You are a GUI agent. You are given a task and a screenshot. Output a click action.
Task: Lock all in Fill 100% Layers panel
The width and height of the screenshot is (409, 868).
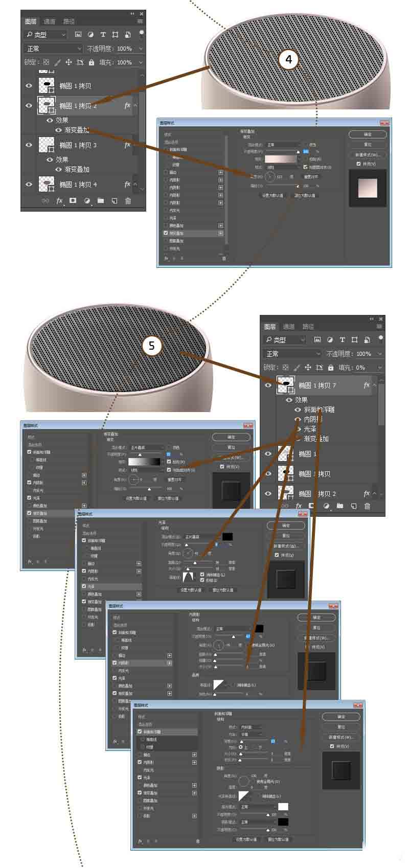92,62
